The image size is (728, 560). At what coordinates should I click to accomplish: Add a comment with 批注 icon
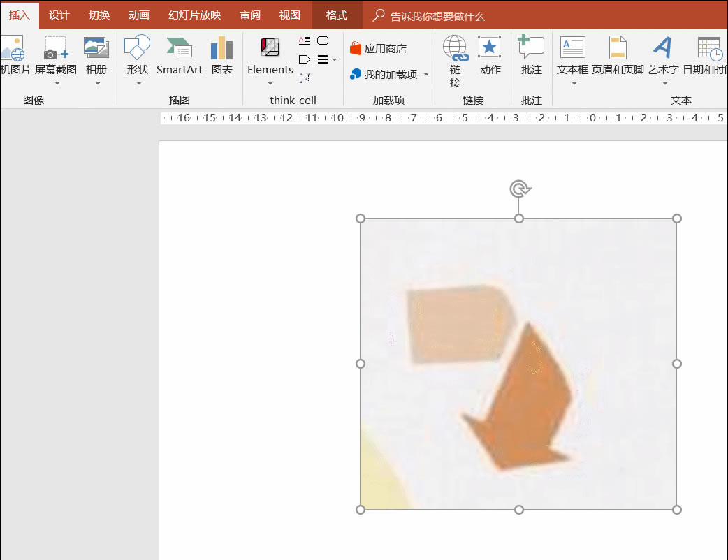pos(531,46)
